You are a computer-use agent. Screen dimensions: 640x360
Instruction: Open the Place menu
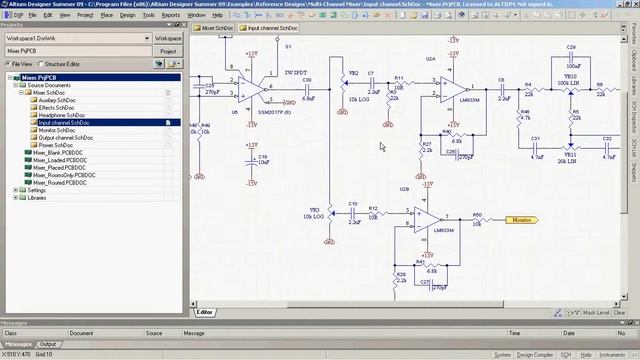click(107, 15)
